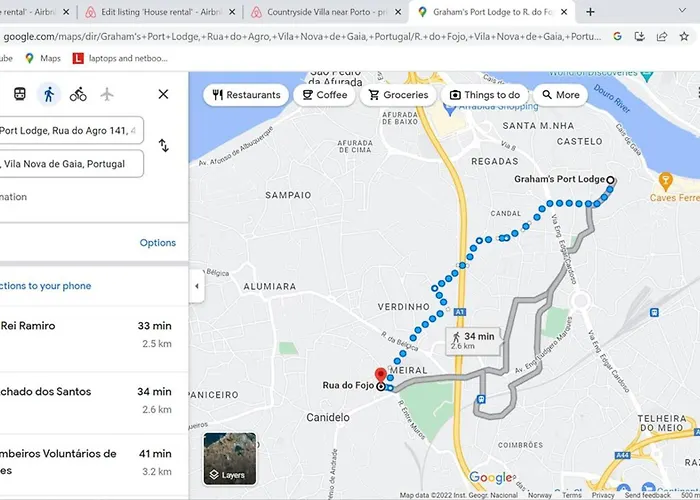Screen dimensions: 700x500
Task: Select the 41 min route option
Action: (x=90, y=460)
